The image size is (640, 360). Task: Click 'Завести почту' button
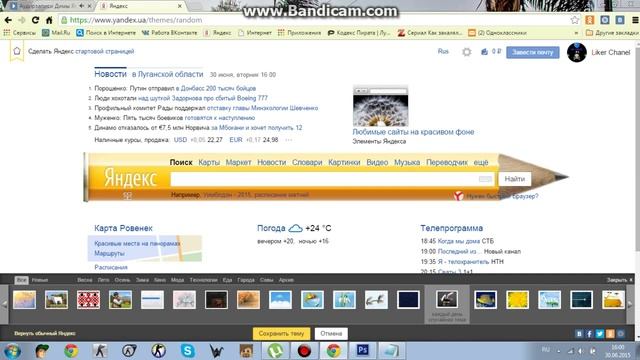pyautogui.click(x=533, y=52)
